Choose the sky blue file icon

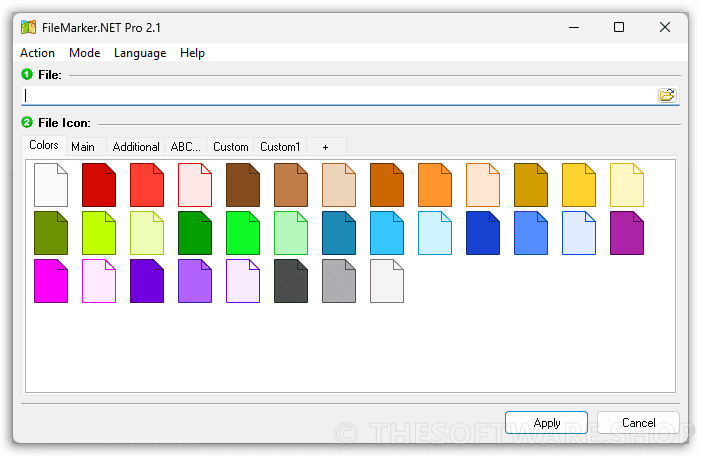click(x=387, y=233)
